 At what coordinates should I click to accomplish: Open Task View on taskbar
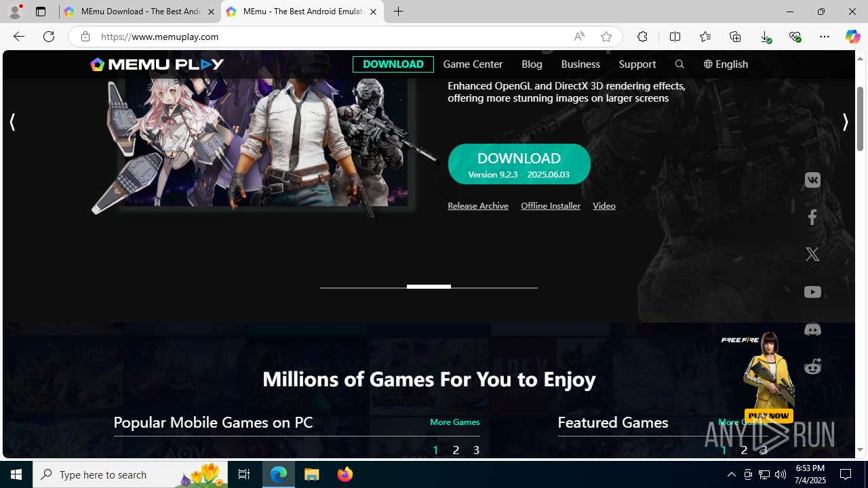click(x=244, y=474)
